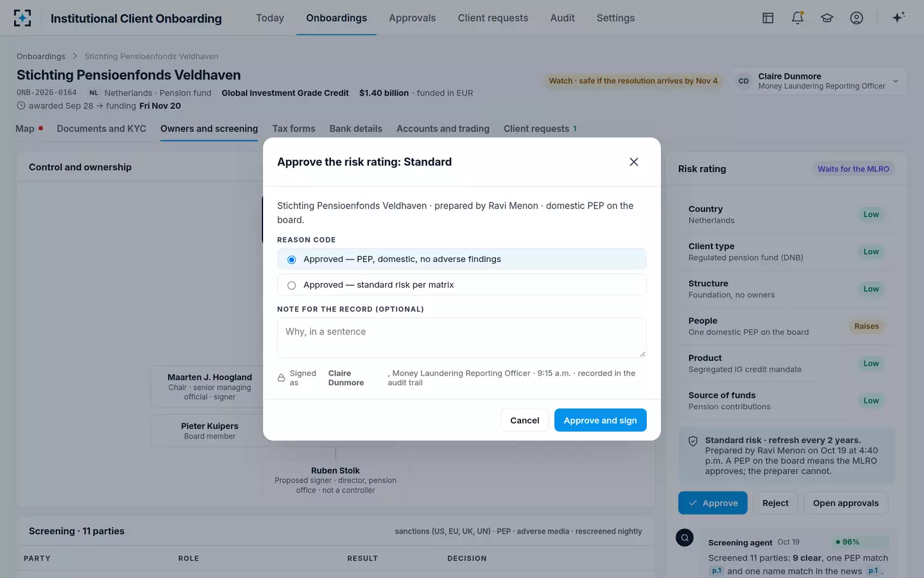This screenshot has height=578, width=924.
Task: Click the lock icon beside Signed as
Action: tap(281, 378)
